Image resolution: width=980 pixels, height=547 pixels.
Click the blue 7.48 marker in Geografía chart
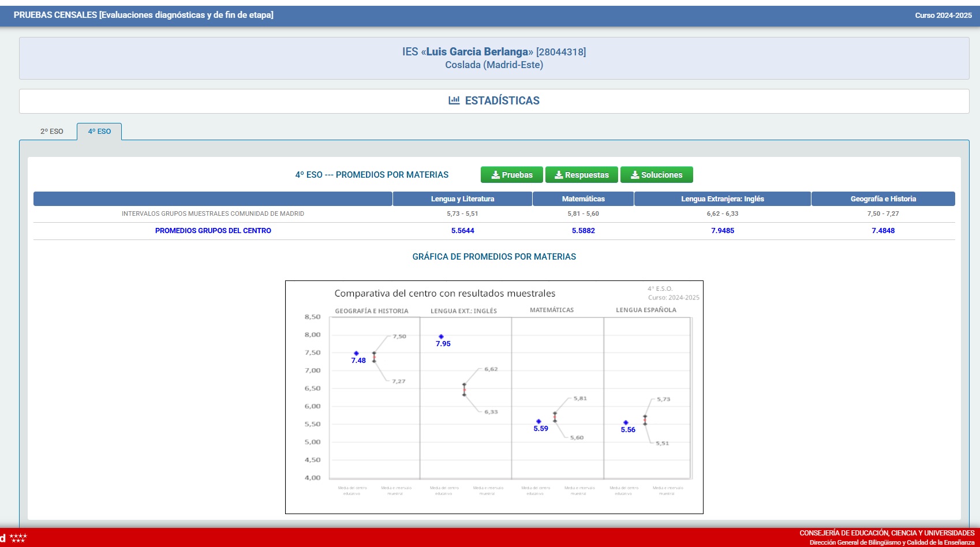pos(356,353)
